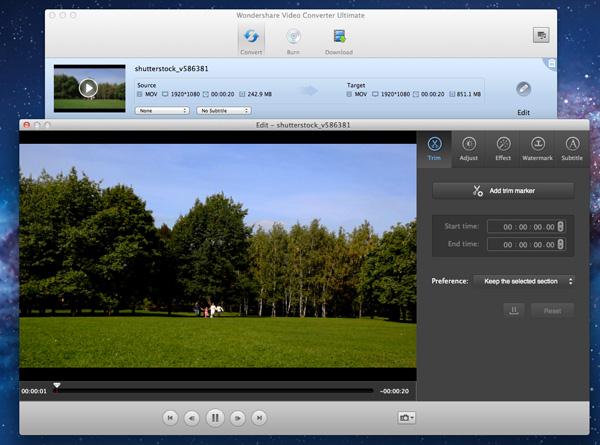600x445 pixels.
Task: Click the Start time stepper arrows
Action: [561, 227]
